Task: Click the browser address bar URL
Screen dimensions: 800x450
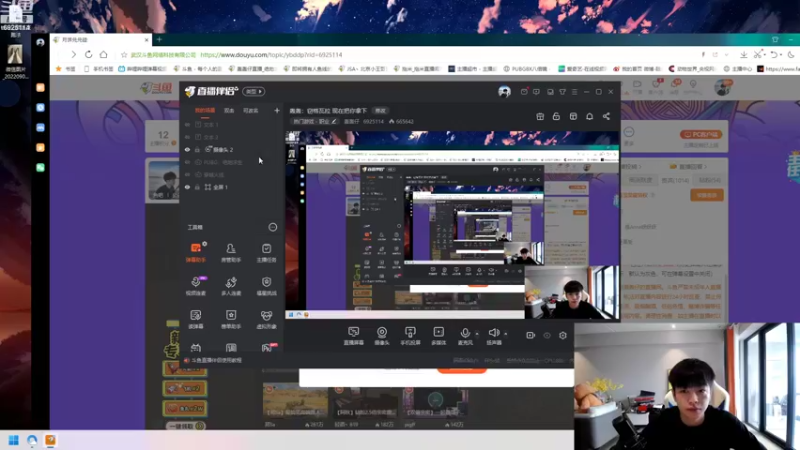Action: pos(271,55)
